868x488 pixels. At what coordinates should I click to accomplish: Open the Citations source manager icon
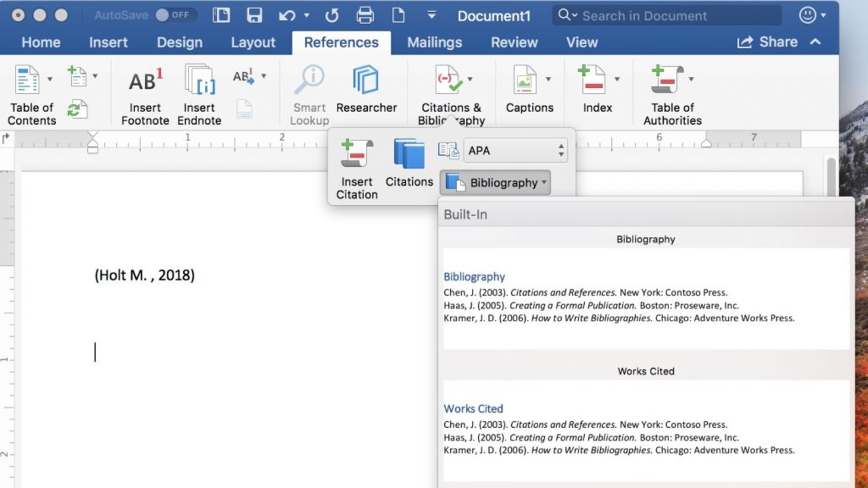coord(409,154)
